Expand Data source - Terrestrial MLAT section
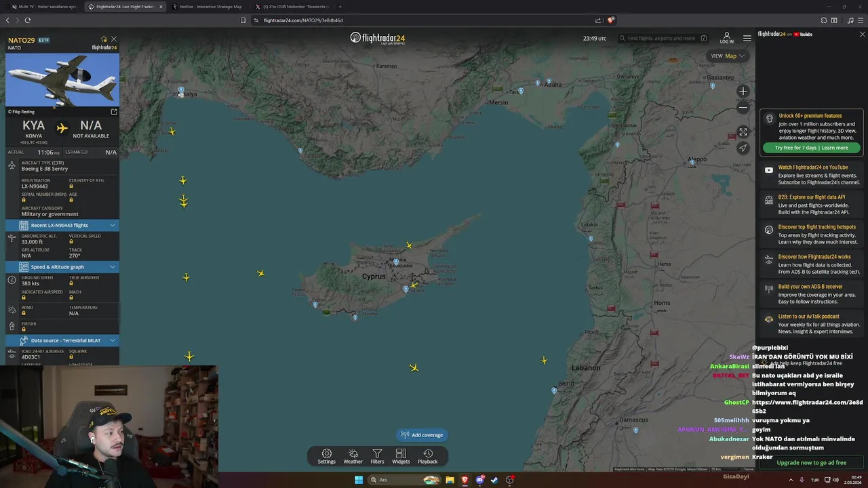868x488 pixels. pyautogui.click(x=62, y=340)
